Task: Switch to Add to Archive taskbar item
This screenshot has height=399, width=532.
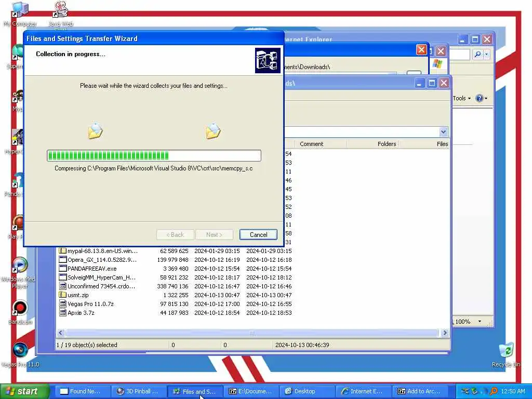Action: (x=420, y=391)
